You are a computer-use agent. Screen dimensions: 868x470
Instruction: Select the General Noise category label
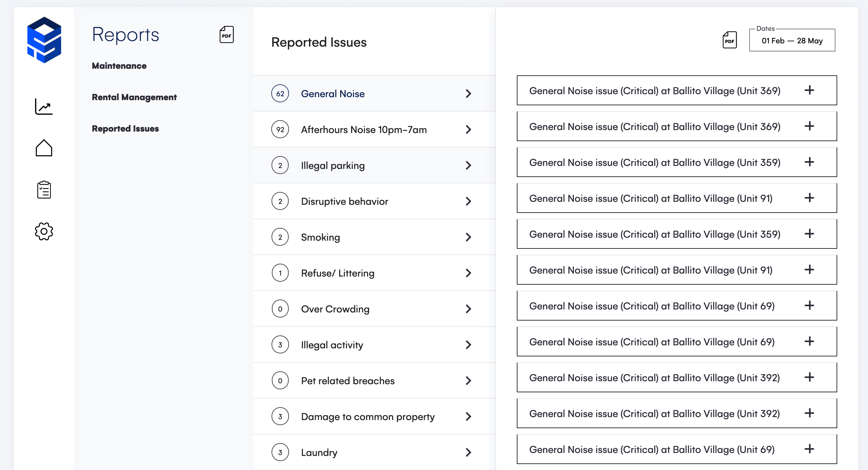coord(333,94)
